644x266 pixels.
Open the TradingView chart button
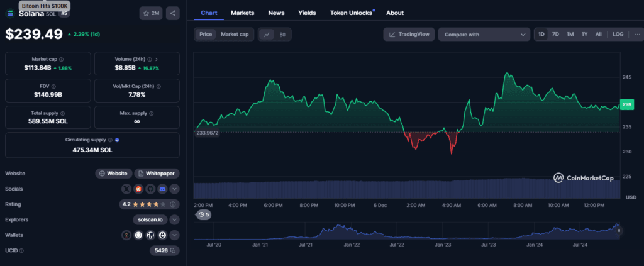click(409, 35)
